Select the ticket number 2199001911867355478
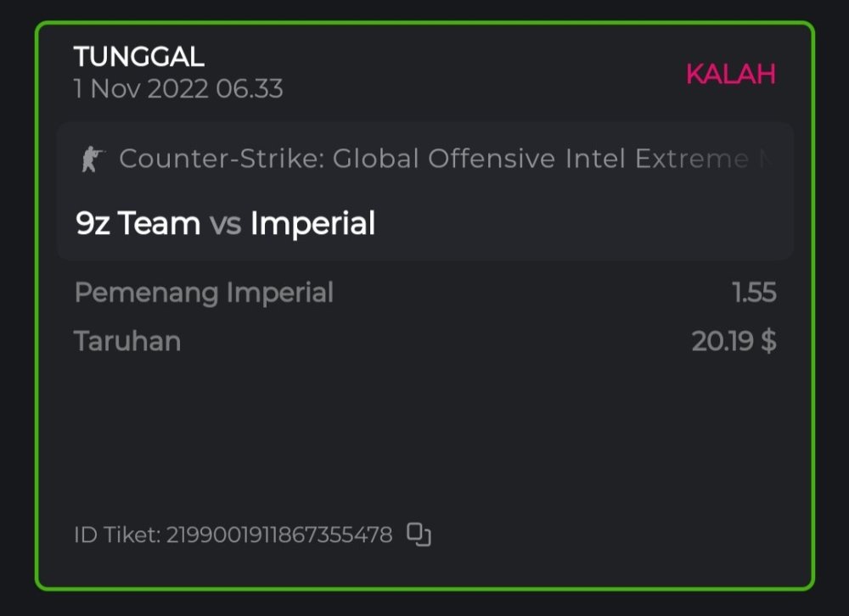 [x=279, y=535]
